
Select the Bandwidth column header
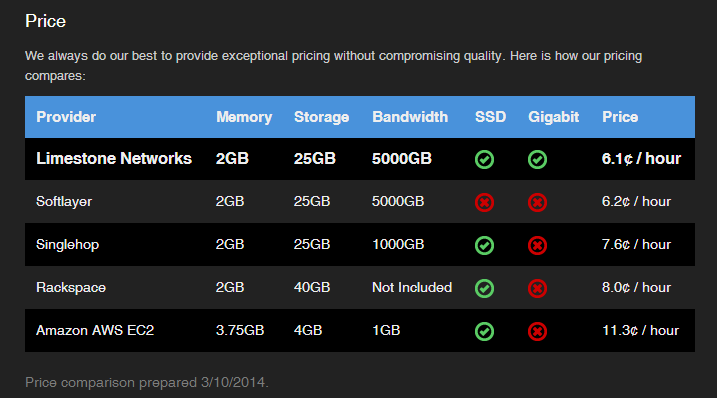pos(410,117)
